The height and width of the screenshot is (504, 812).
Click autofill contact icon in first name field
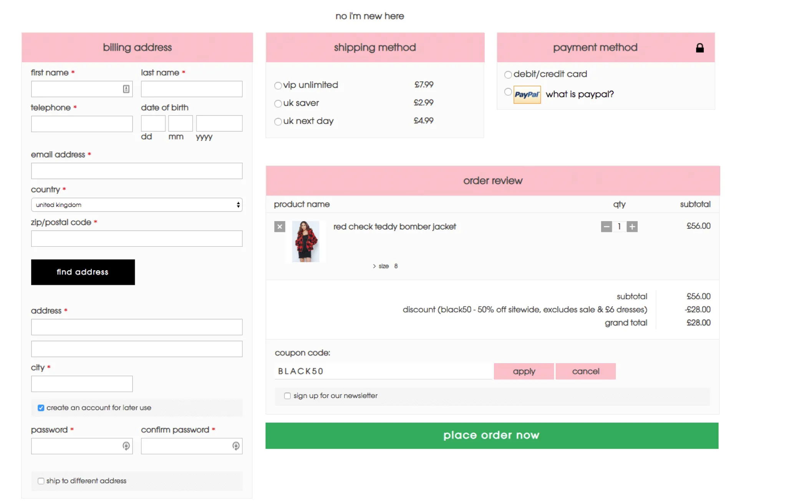126,89
